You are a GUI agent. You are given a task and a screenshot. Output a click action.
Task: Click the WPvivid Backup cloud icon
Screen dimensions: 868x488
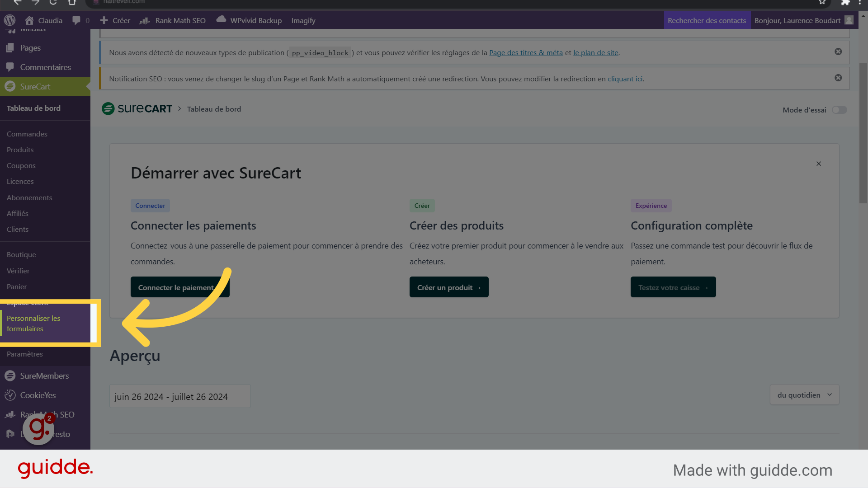221,19
